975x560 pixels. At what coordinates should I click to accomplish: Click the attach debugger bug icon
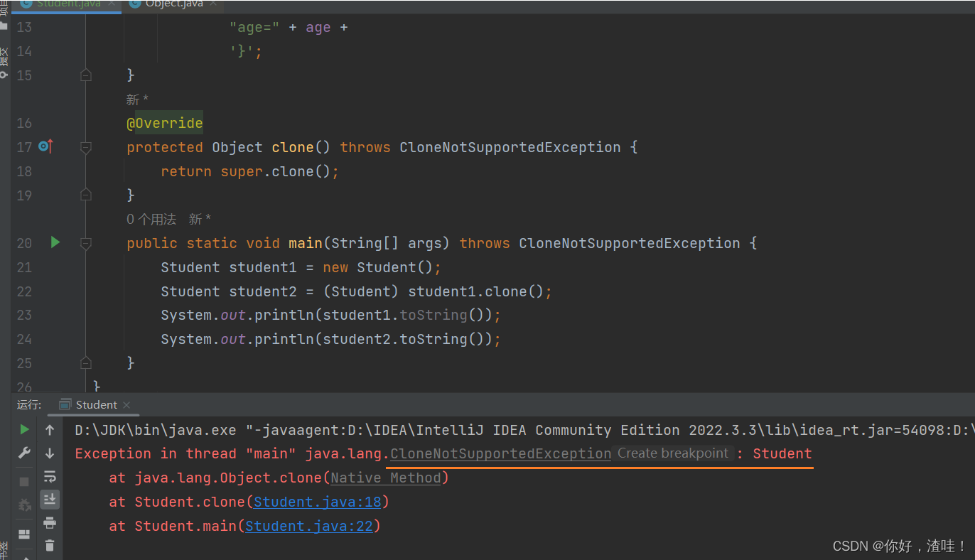(x=25, y=505)
